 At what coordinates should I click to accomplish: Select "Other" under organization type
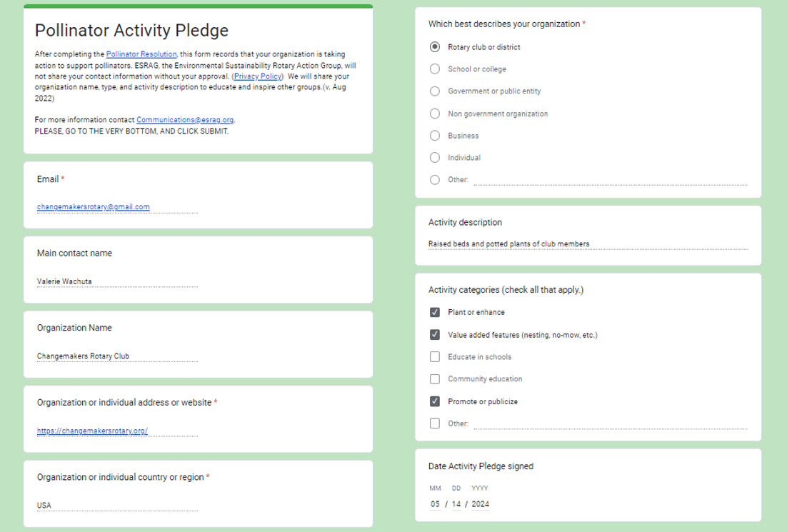click(434, 179)
